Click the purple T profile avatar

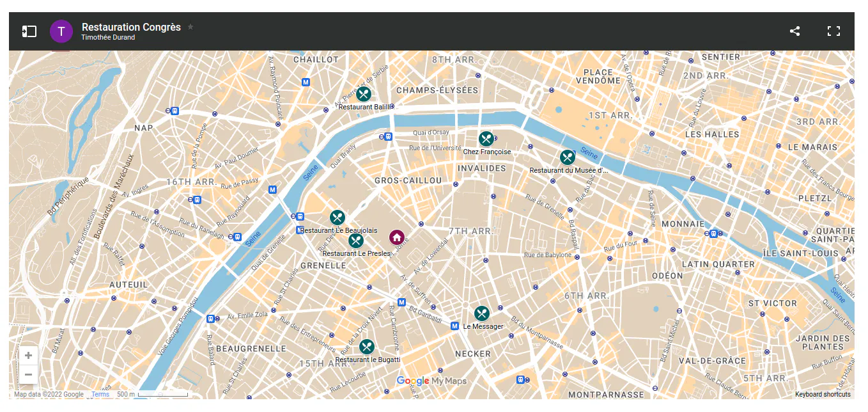pos(61,31)
